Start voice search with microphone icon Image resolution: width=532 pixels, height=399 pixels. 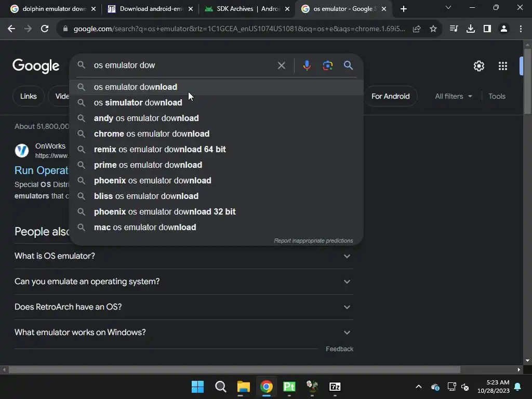click(307, 65)
